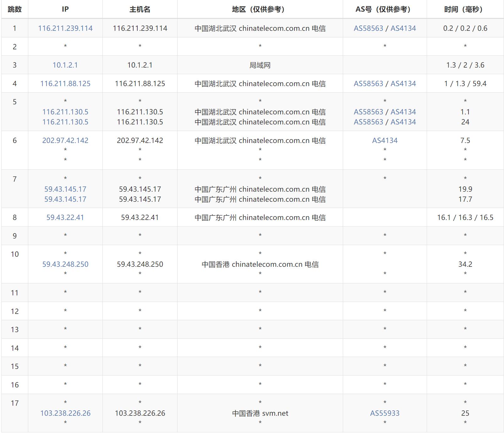Select the 主机名 column header
The image size is (504, 433).
click(x=140, y=9)
